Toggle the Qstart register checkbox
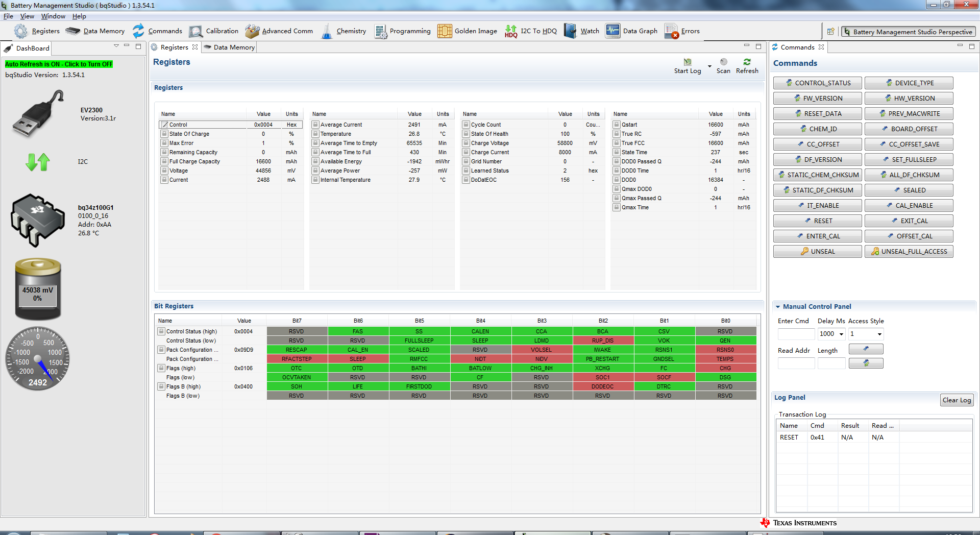The image size is (980, 535). (617, 125)
